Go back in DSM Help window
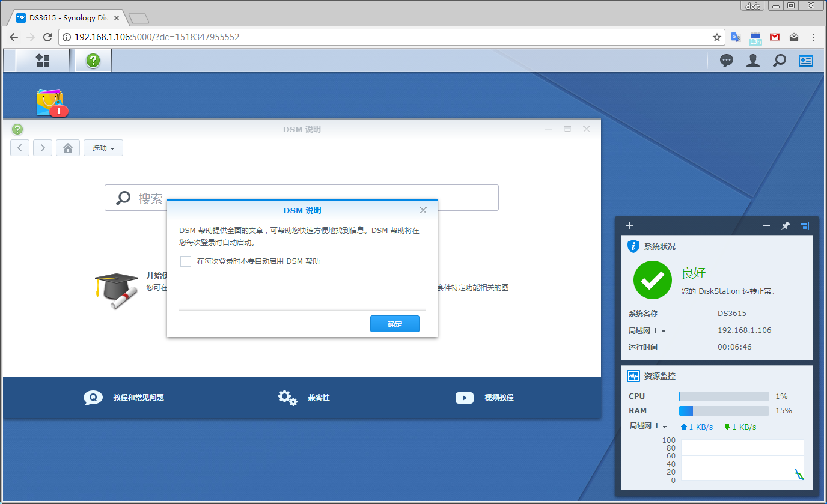 tap(20, 148)
